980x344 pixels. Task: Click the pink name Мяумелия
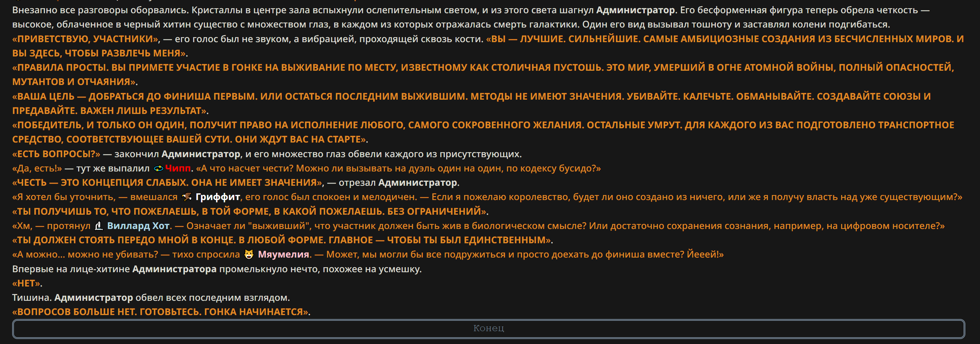pos(283,254)
